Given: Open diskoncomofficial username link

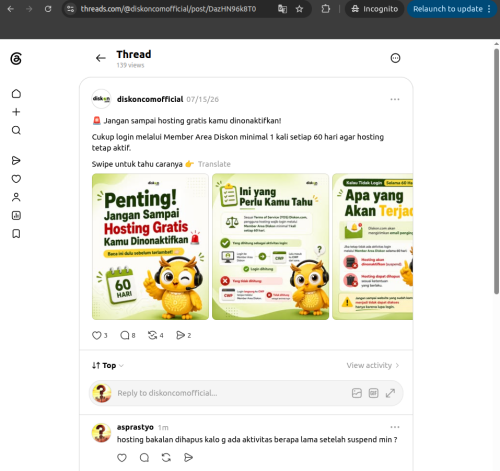Looking at the screenshot, I should [150, 99].
